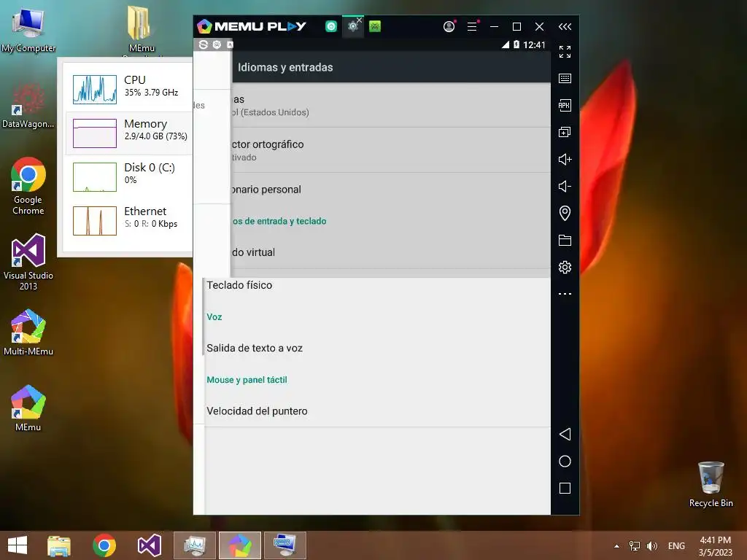Image resolution: width=747 pixels, height=560 pixels.
Task: Open the GPS location icon
Action: click(x=565, y=214)
